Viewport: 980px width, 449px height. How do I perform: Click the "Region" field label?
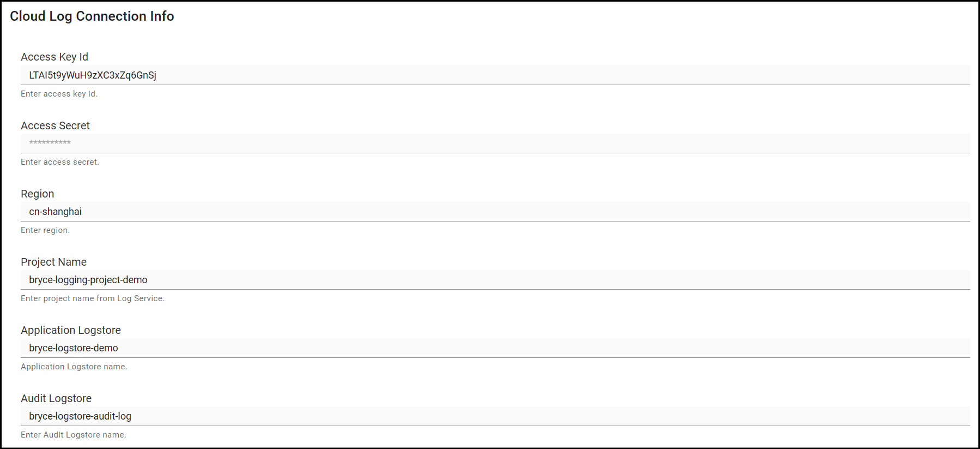pos(38,194)
